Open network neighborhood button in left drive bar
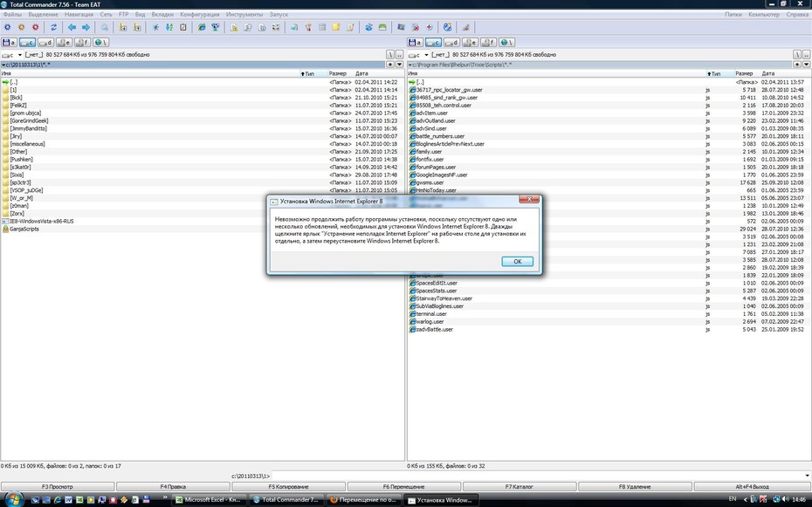The image size is (812, 507). point(100,43)
